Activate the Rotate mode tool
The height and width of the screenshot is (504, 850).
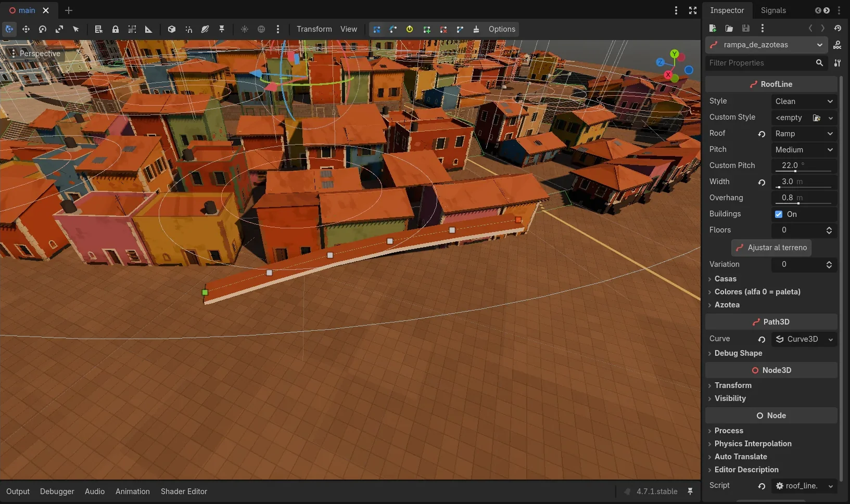point(43,29)
